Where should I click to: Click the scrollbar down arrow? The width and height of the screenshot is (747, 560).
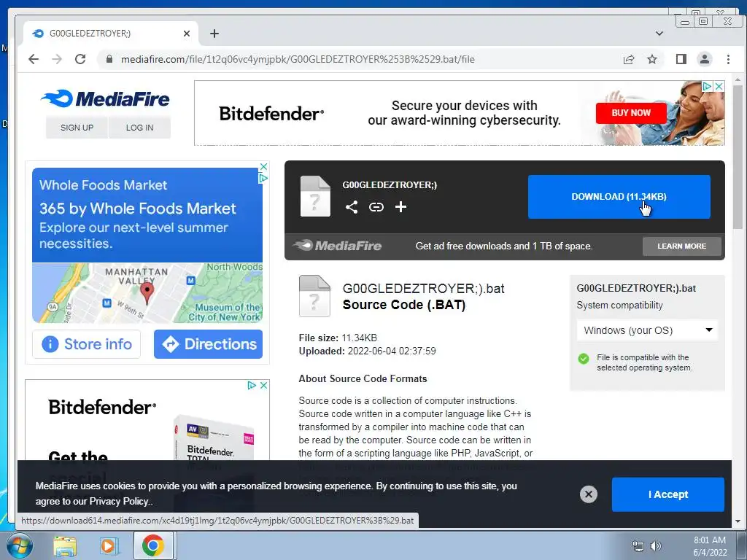pyautogui.click(x=738, y=521)
